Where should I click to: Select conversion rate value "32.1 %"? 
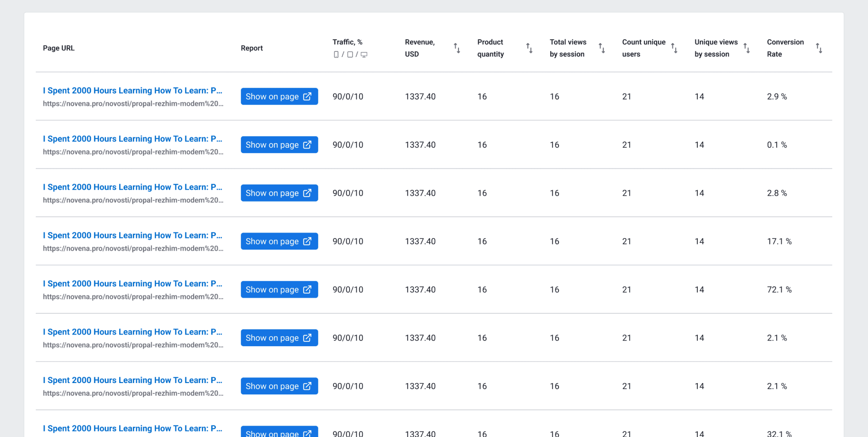coord(779,434)
